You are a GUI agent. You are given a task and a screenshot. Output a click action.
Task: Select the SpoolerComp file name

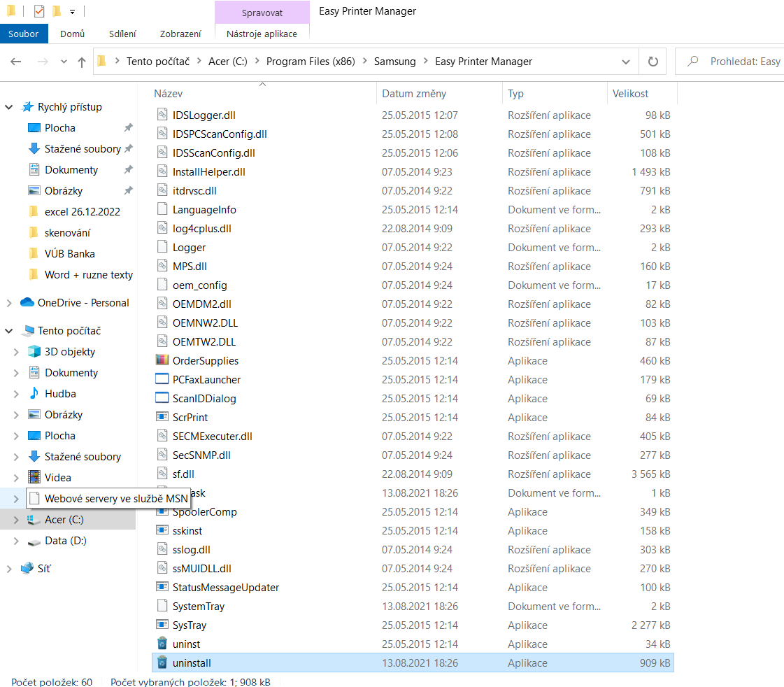[x=204, y=512]
